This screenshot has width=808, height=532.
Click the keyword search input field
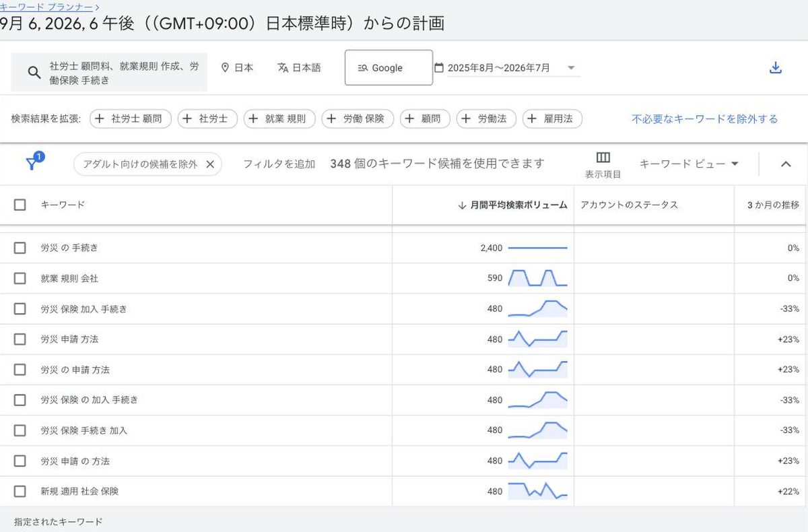(x=109, y=73)
